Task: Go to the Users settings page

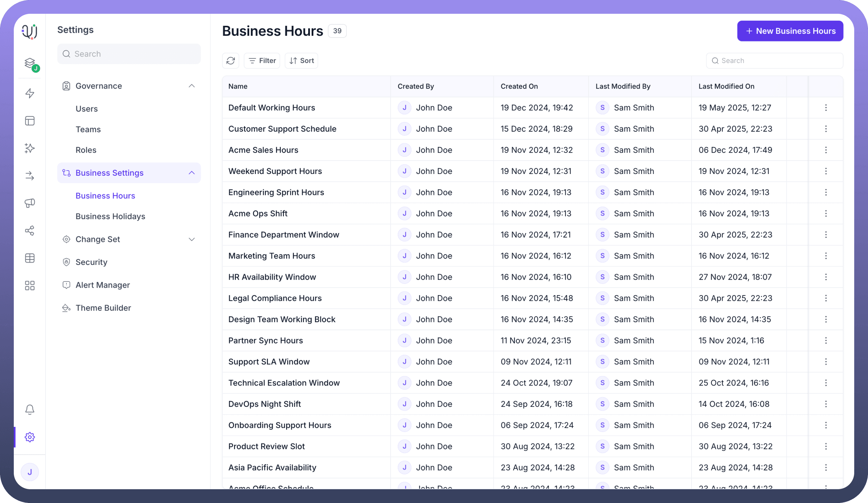Action: [87, 109]
